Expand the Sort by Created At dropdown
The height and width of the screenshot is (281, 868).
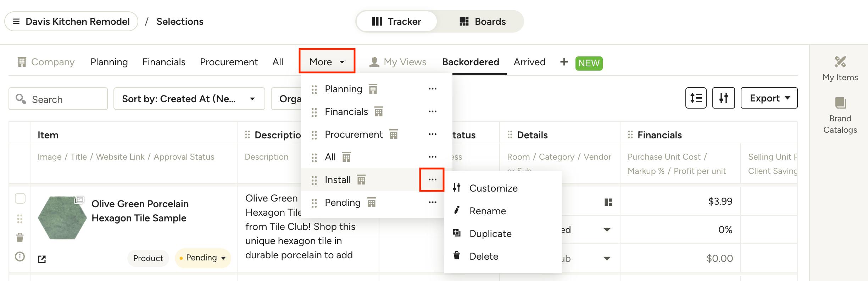pos(189,99)
